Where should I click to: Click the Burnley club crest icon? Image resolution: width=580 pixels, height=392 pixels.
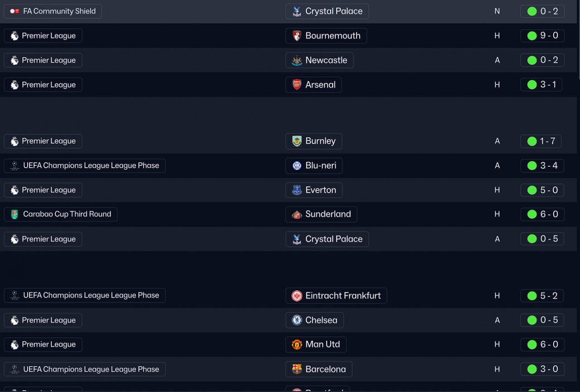297,141
